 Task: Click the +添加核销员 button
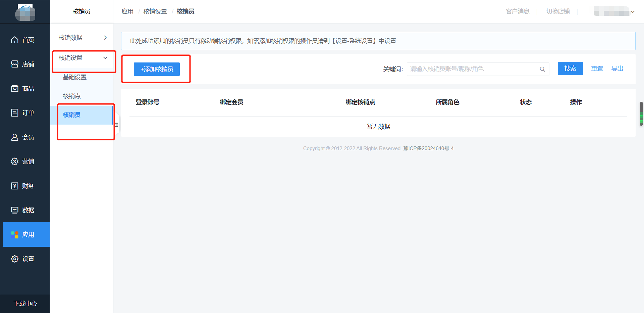pyautogui.click(x=157, y=69)
